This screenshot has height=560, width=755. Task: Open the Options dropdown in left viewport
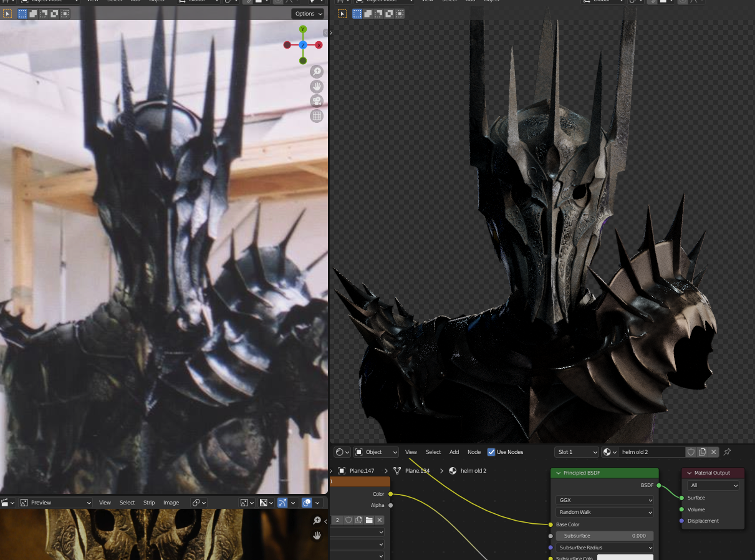pyautogui.click(x=309, y=14)
